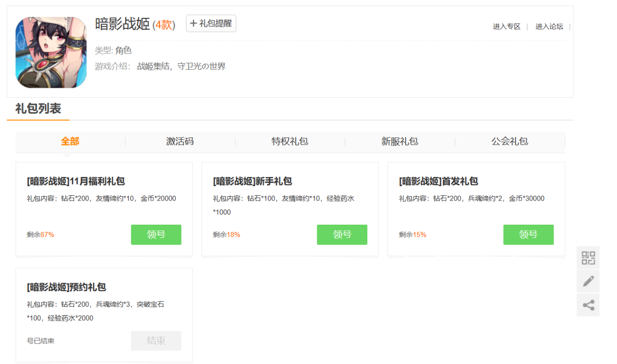Click 领号 for 首发礼包

(x=528, y=235)
